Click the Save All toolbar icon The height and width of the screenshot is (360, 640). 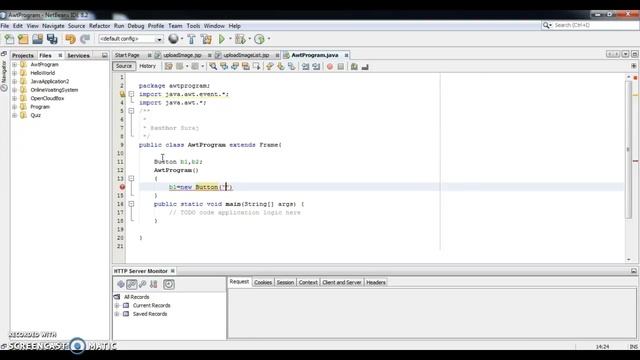click(x=52, y=39)
